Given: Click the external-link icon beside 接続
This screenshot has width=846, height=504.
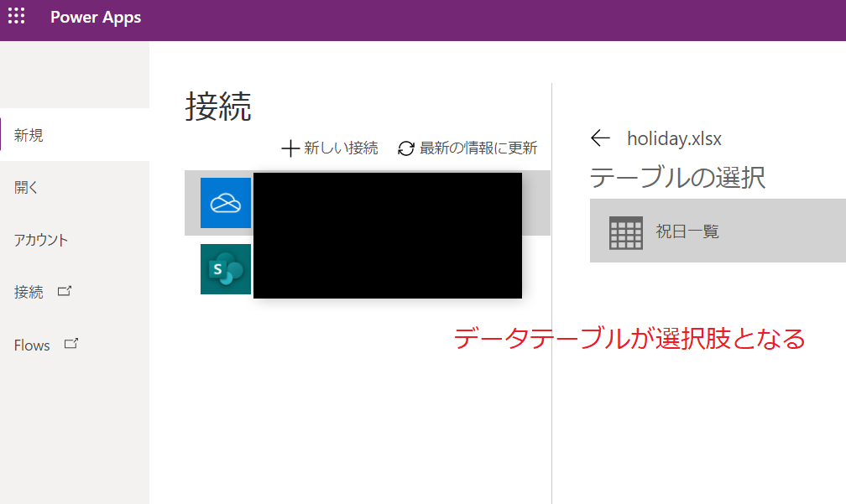Looking at the screenshot, I should point(65,291).
